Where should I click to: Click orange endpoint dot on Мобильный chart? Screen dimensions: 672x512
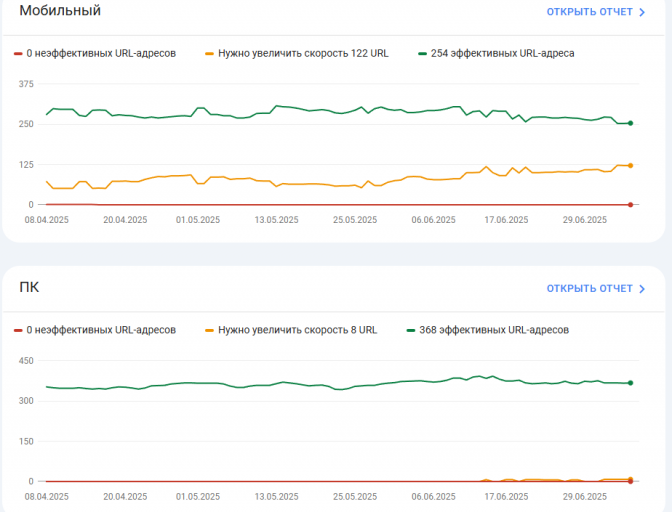[630, 166]
